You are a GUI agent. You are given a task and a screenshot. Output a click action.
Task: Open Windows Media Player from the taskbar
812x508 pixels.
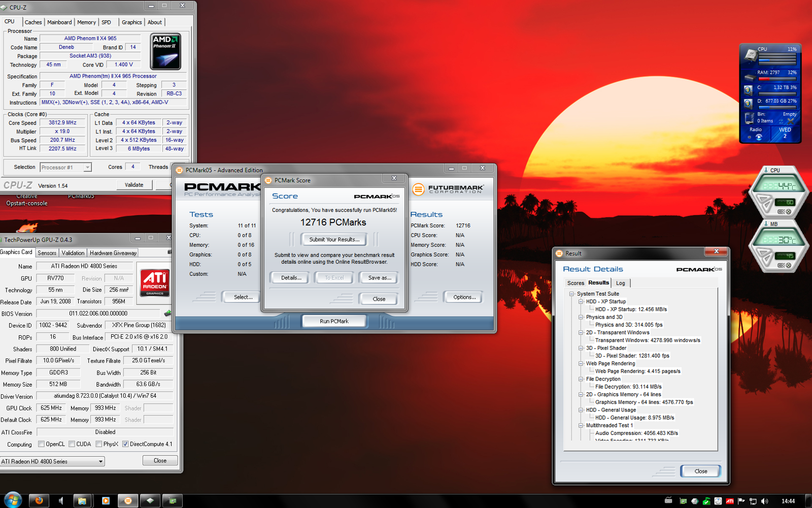click(106, 501)
